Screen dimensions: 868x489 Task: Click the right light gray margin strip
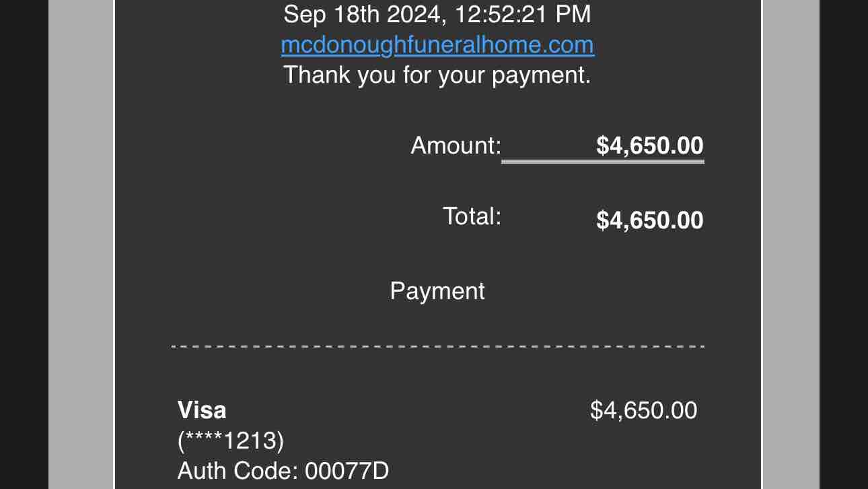pos(791,244)
